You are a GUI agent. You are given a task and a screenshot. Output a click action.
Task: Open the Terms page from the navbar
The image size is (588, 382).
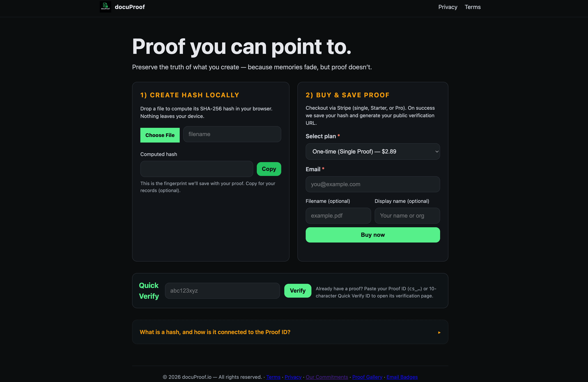(x=472, y=7)
